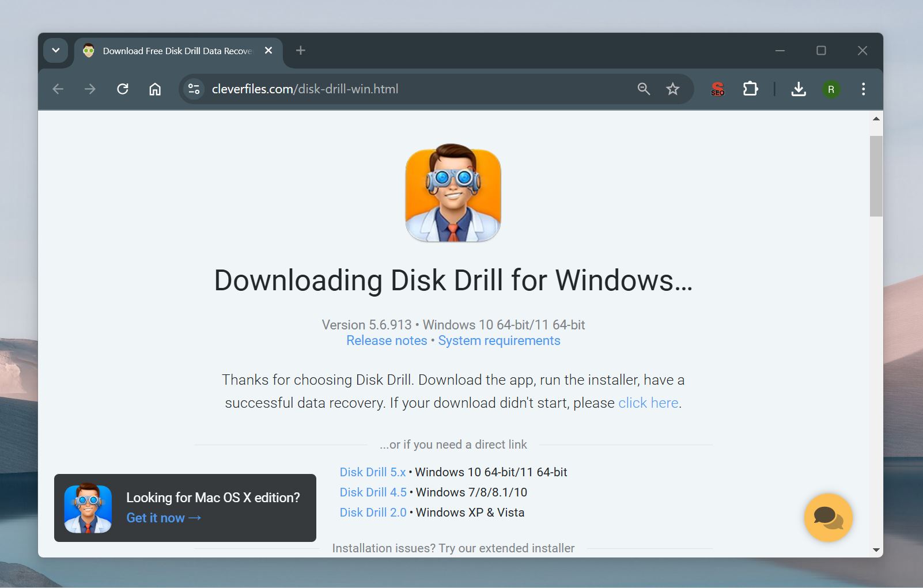Click 'Looking for Mac OS X edition?' text
The height and width of the screenshot is (588, 923).
[x=213, y=498]
